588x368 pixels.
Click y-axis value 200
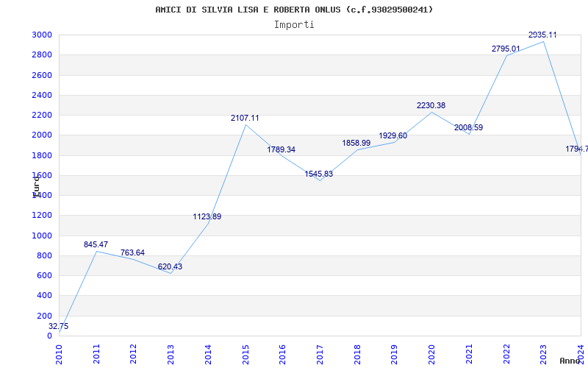(x=44, y=316)
